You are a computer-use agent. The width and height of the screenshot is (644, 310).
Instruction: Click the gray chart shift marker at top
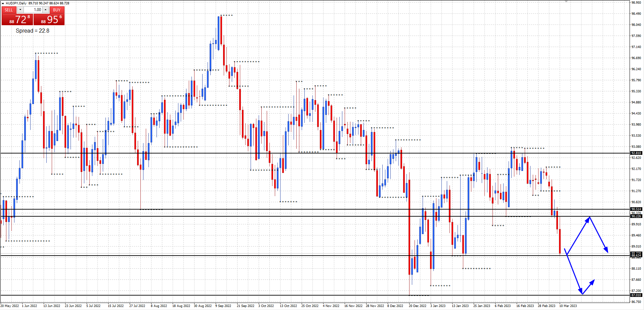point(566,2)
